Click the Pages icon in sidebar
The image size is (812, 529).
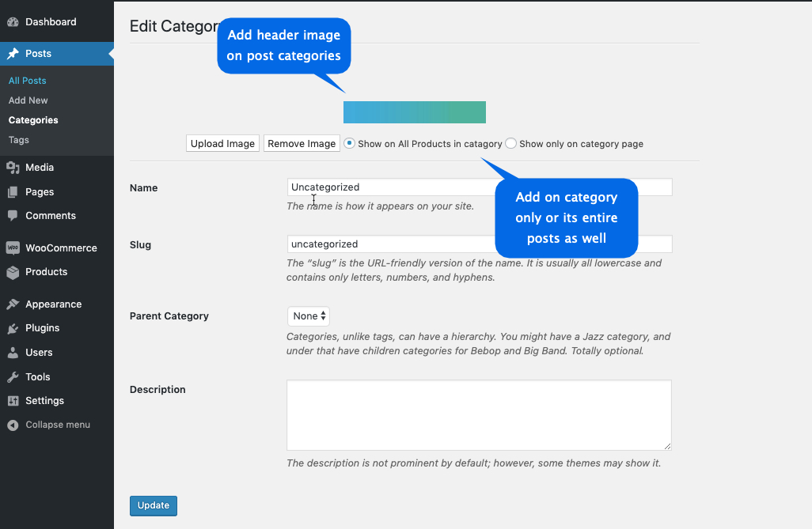click(13, 192)
